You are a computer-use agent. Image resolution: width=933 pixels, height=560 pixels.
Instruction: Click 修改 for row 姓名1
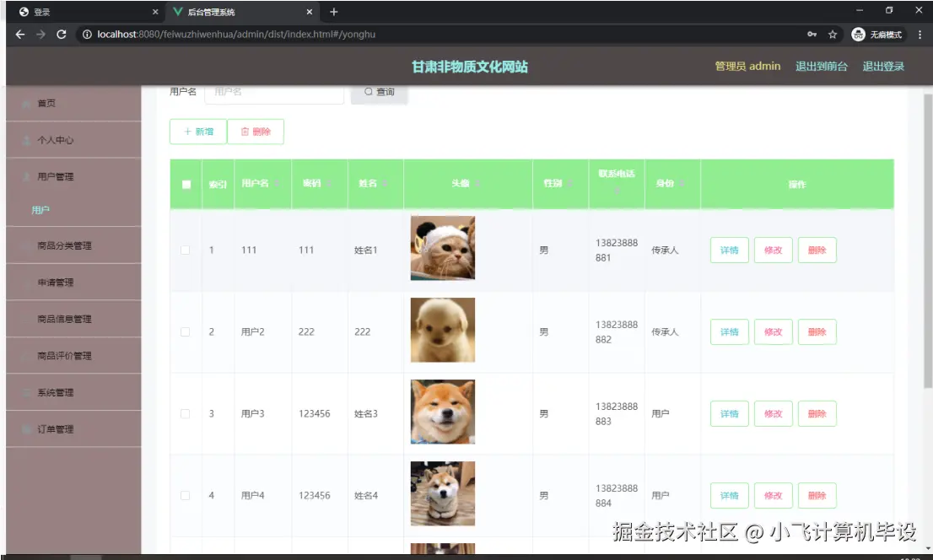[x=773, y=250]
